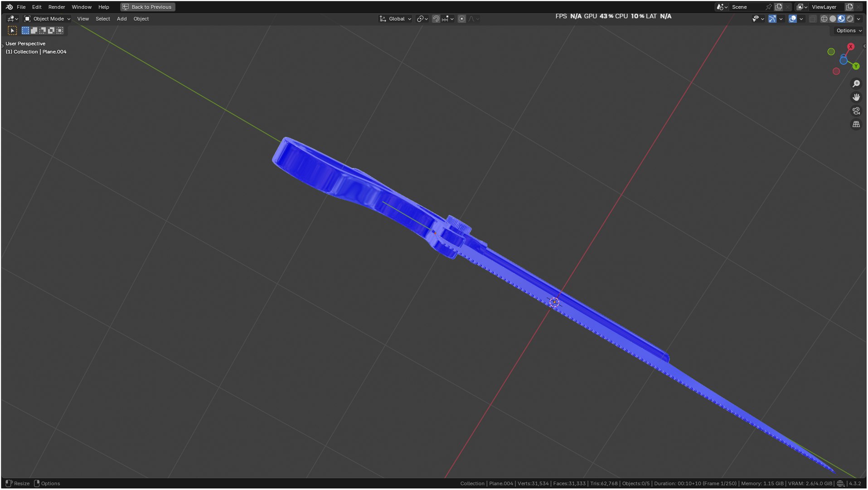This screenshot has height=490, width=868.
Task: Click the red X axis gizmo handle
Action: pos(851,47)
